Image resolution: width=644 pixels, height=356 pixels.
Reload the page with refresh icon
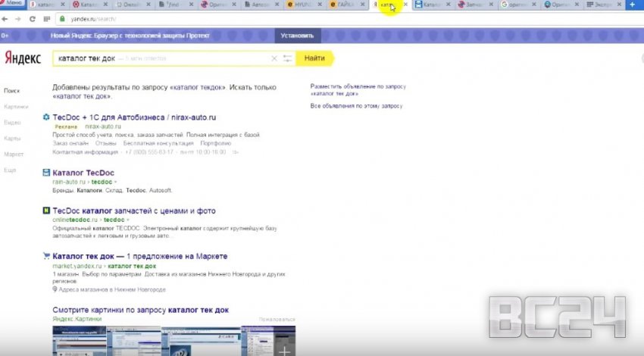pyautogui.click(x=32, y=18)
